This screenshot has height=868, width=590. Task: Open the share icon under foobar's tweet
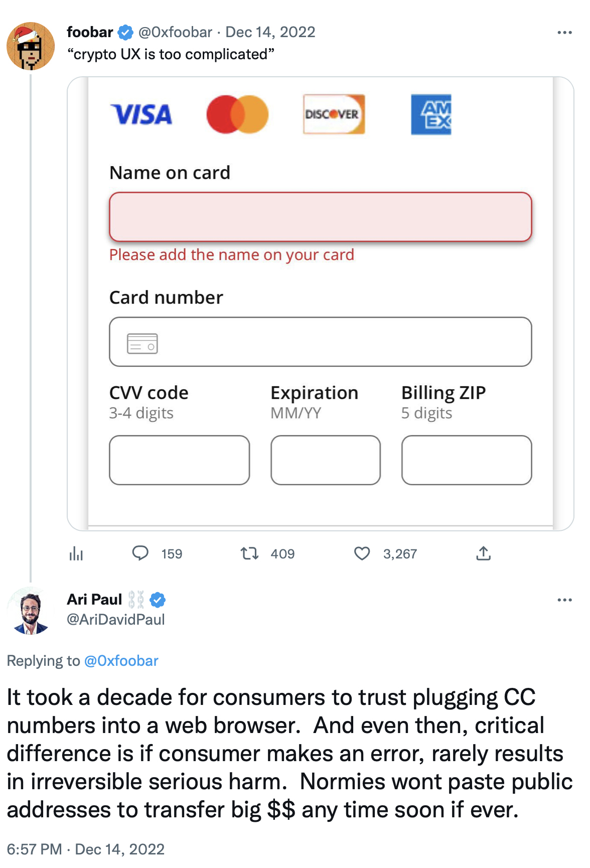click(x=483, y=553)
